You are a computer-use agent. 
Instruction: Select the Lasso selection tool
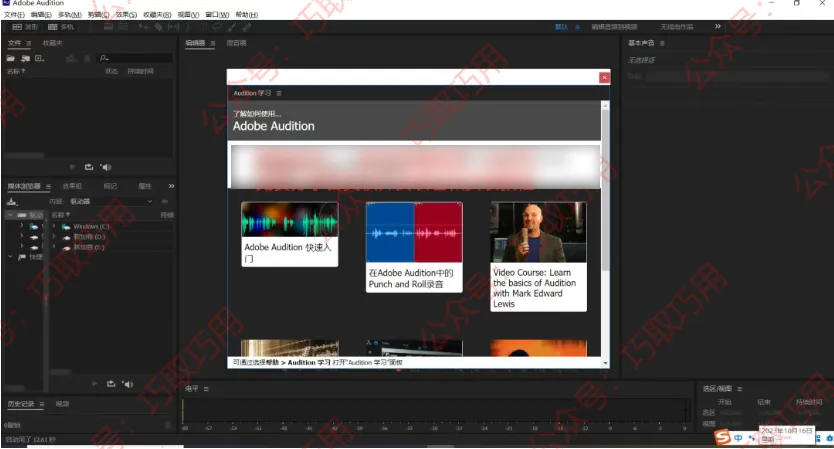(217, 27)
